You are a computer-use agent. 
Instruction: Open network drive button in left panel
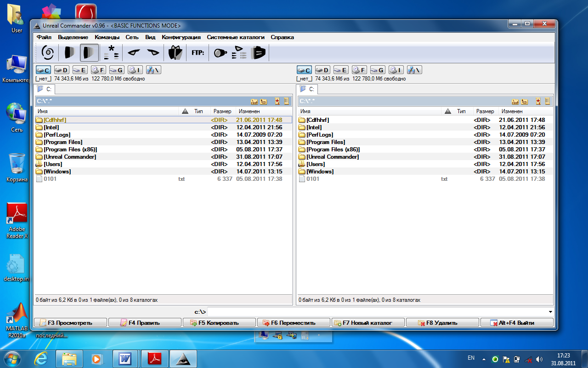(x=153, y=70)
